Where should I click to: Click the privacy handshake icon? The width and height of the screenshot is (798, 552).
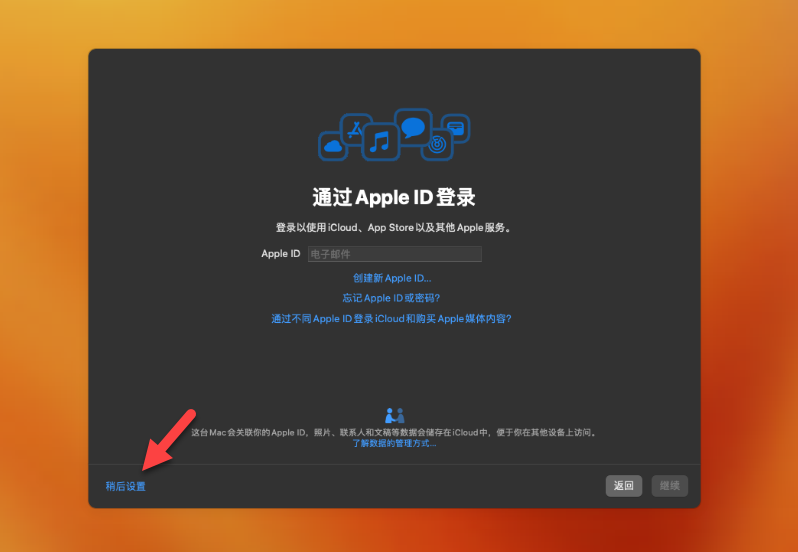pos(394,415)
